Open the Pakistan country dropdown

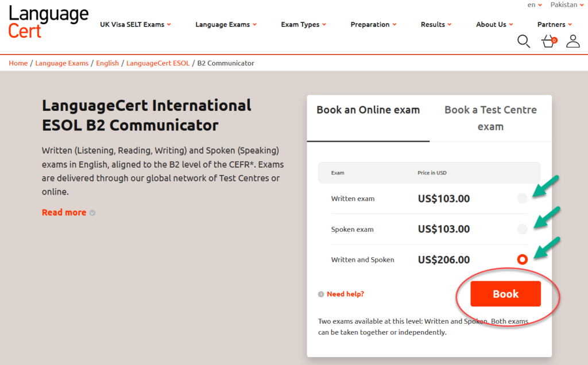(567, 5)
